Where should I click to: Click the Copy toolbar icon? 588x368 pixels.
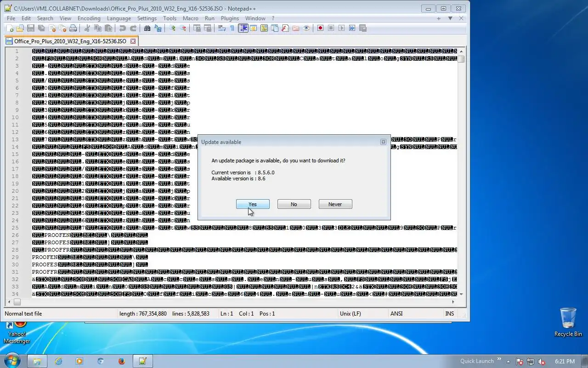tap(97, 28)
